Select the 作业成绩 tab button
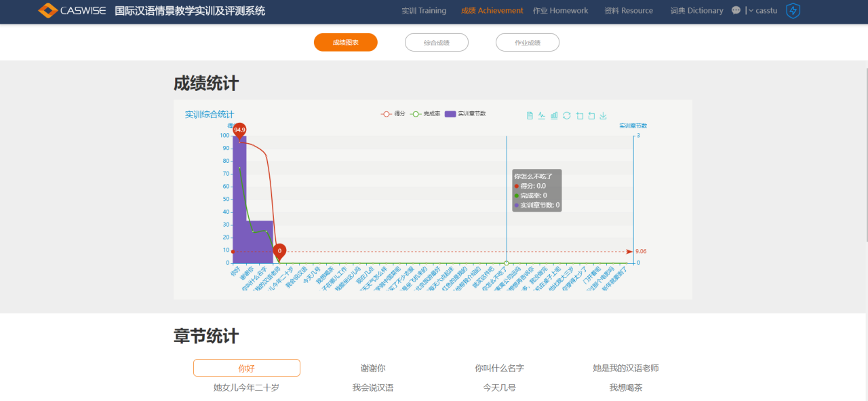Image resolution: width=868 pixels, height=401 pixels. coord(527,43)
